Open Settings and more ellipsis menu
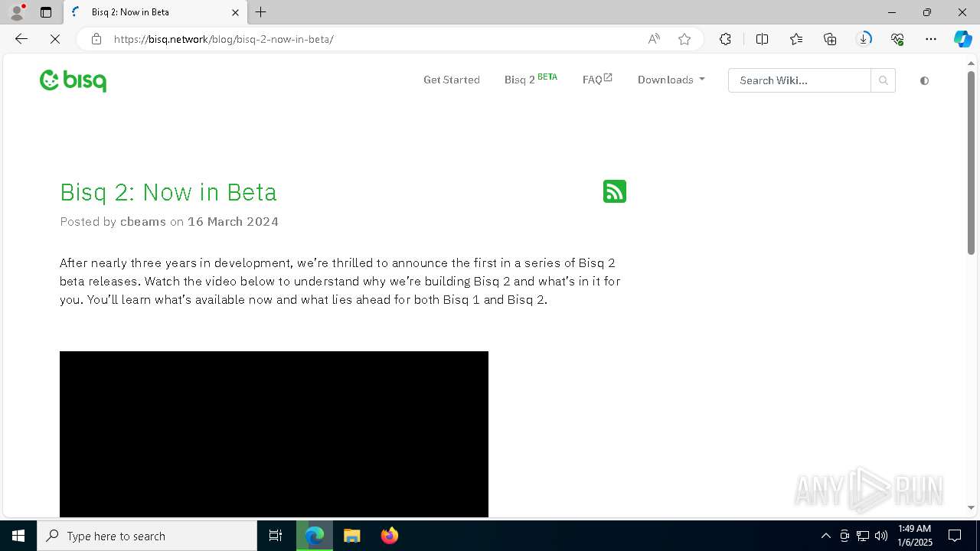Screen dimensions: 980x551 pos(931,39)
